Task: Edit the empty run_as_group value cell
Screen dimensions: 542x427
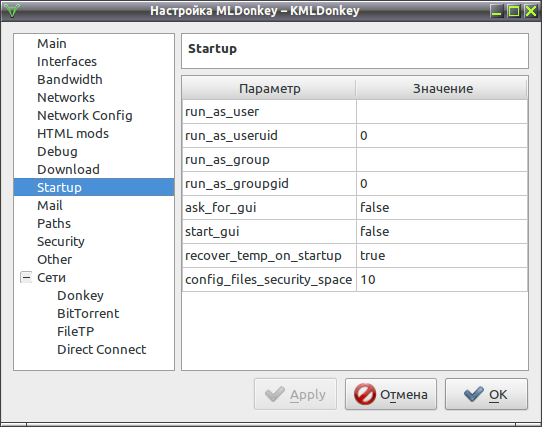Action: click(x=442, y=160)
